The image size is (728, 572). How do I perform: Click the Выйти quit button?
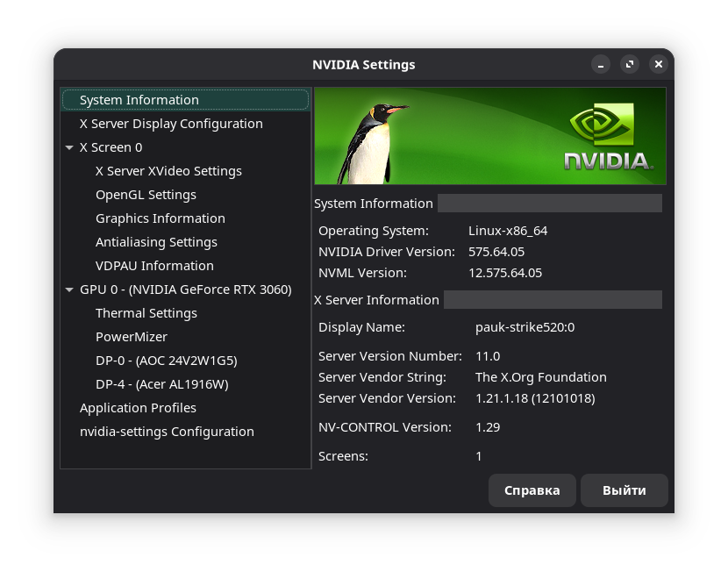click(624, 490)
